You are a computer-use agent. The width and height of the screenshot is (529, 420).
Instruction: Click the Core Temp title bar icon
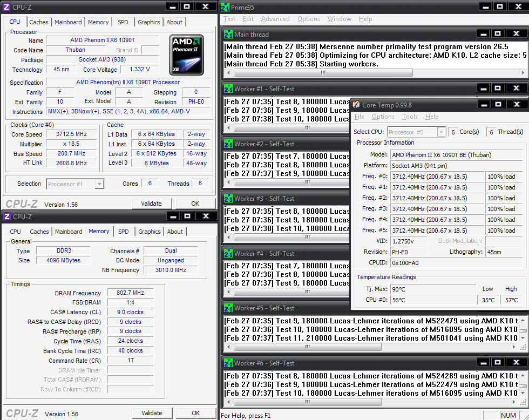coord(356,105)
